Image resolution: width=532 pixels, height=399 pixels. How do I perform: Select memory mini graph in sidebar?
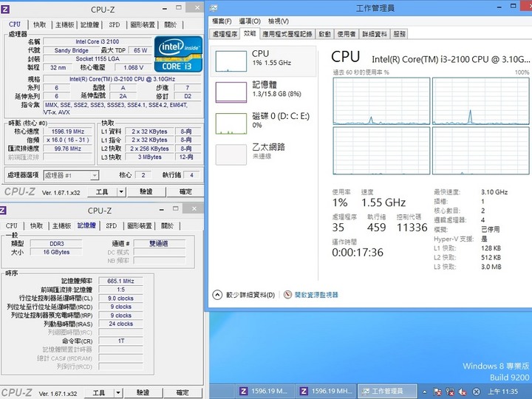point(231,92)
